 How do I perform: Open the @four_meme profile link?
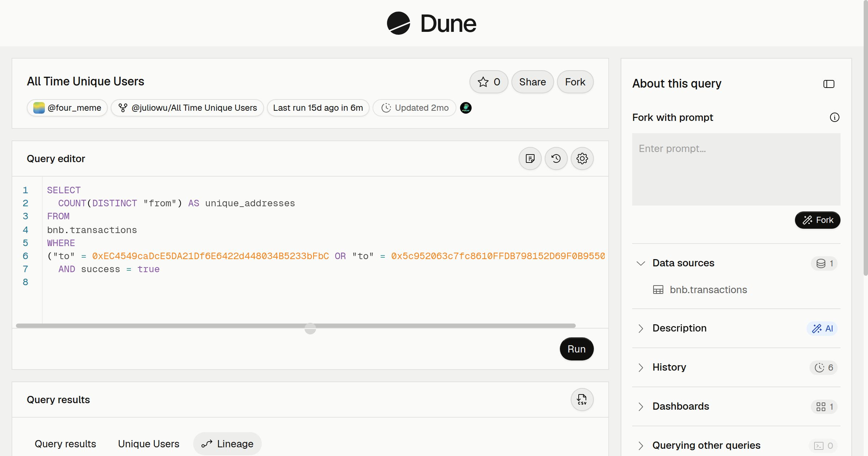(67, 108)
